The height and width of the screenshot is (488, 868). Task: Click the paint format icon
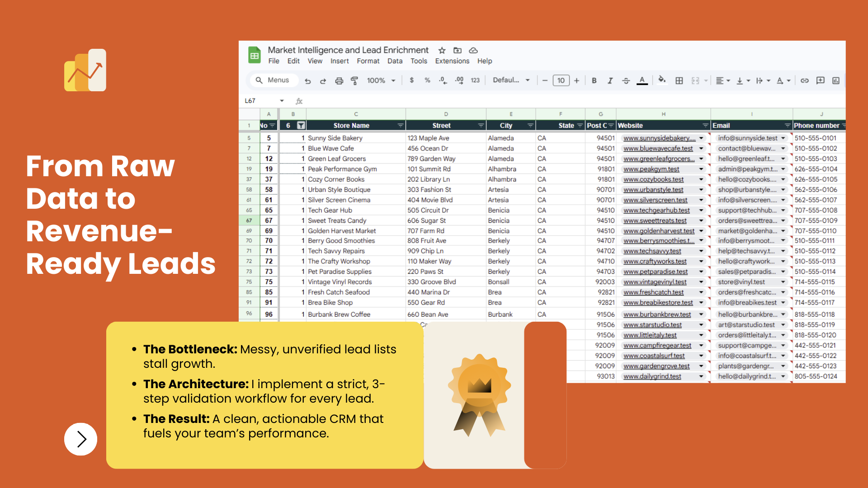click(354, 80)
